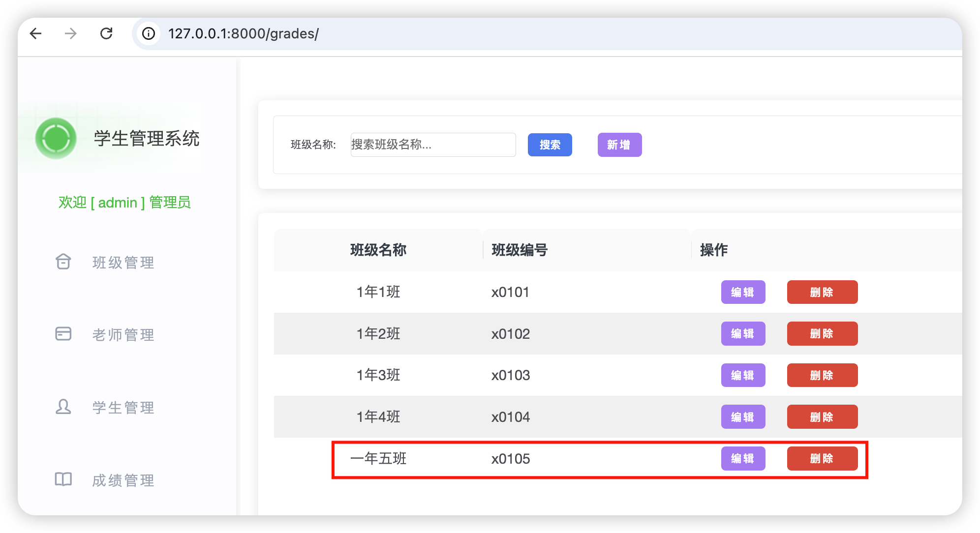Open 班级管理 menu item
The height and width of the screenshot is (533, 980).
click(123, 263)
